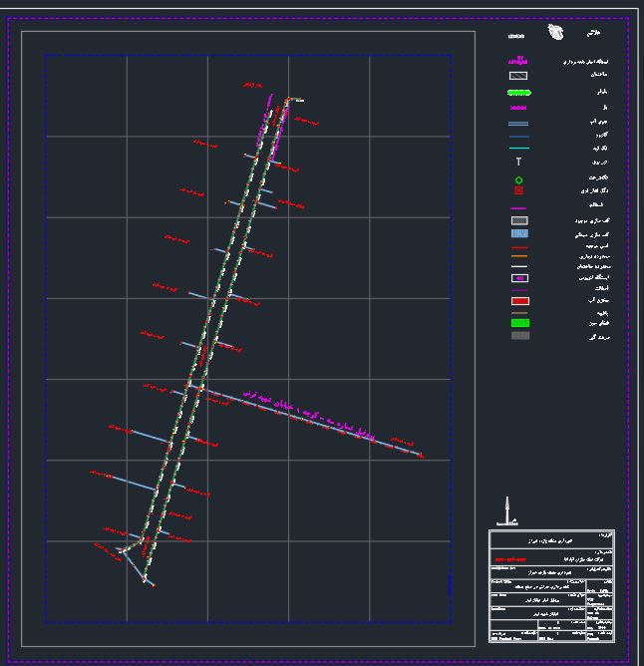
Task: Select the green diamond legend symbol
Action: tap(518, 179)
